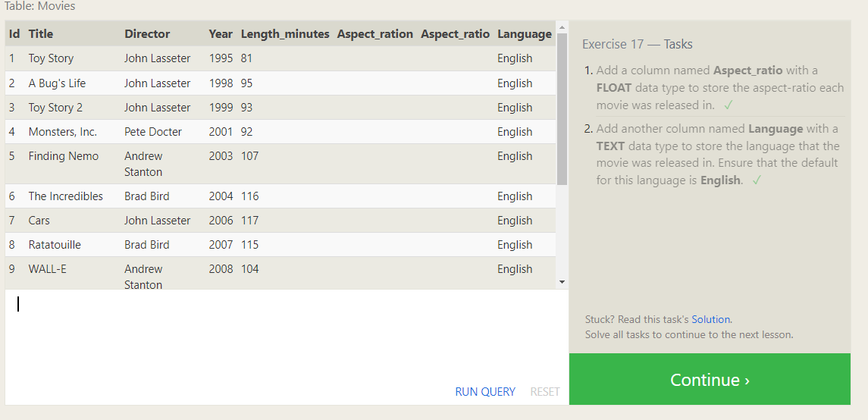Click the table scrollbar down arrow
868x420 pixels.
[562, 282]
